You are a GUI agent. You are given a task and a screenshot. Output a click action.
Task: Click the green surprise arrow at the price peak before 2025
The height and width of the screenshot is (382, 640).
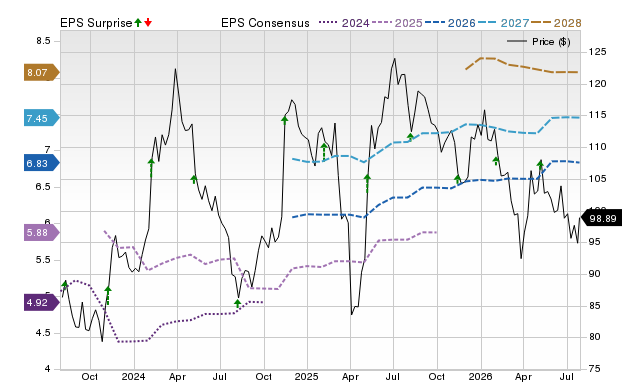284,119
